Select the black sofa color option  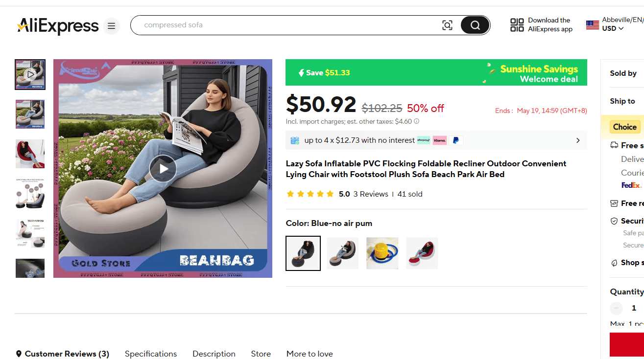[303, 253]
